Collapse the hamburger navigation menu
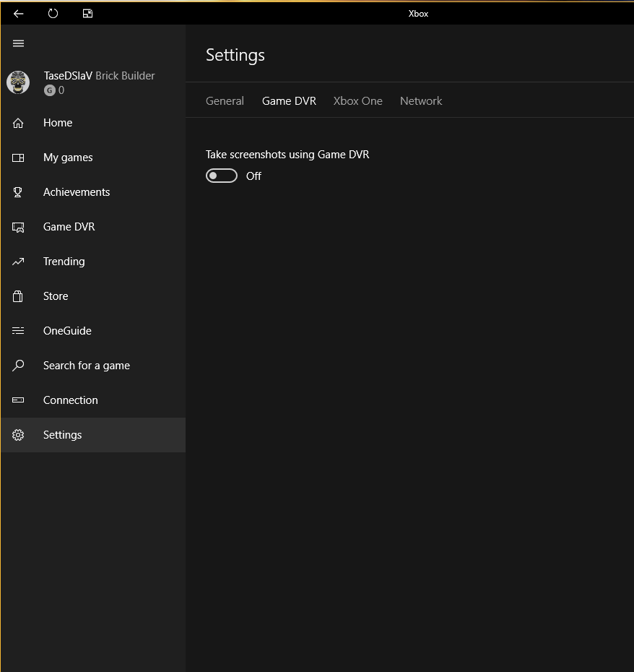This screenshot has width=634, height=672. click(x=19, y=43)
